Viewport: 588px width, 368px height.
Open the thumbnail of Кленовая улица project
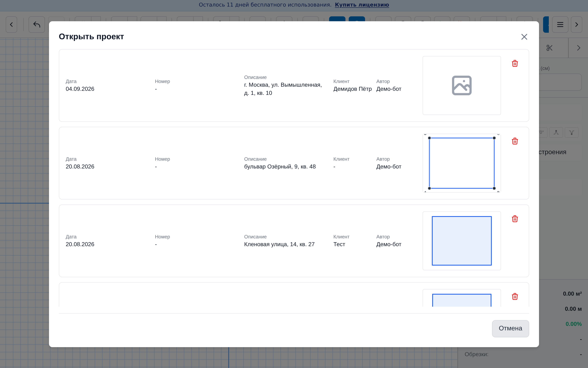click(x=462, y=241)
